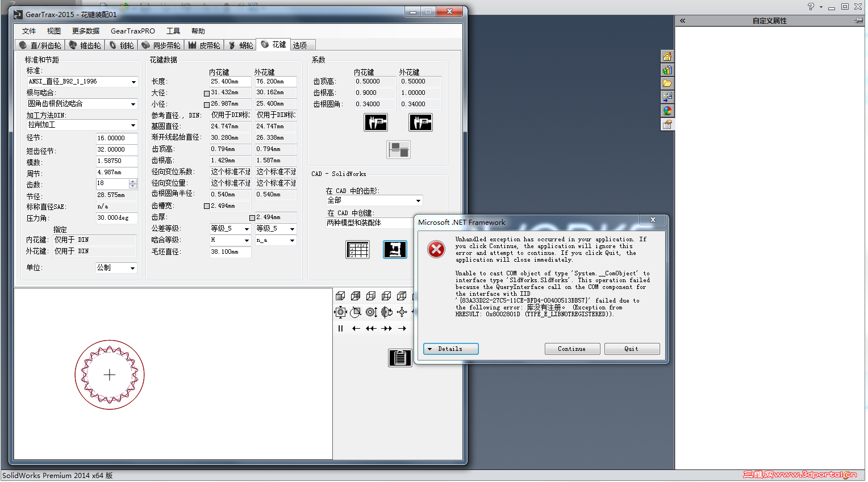Pin the 自定义属性 task pane
The height and width of the screenshot is (482, 868).
(x=858, y=20)
